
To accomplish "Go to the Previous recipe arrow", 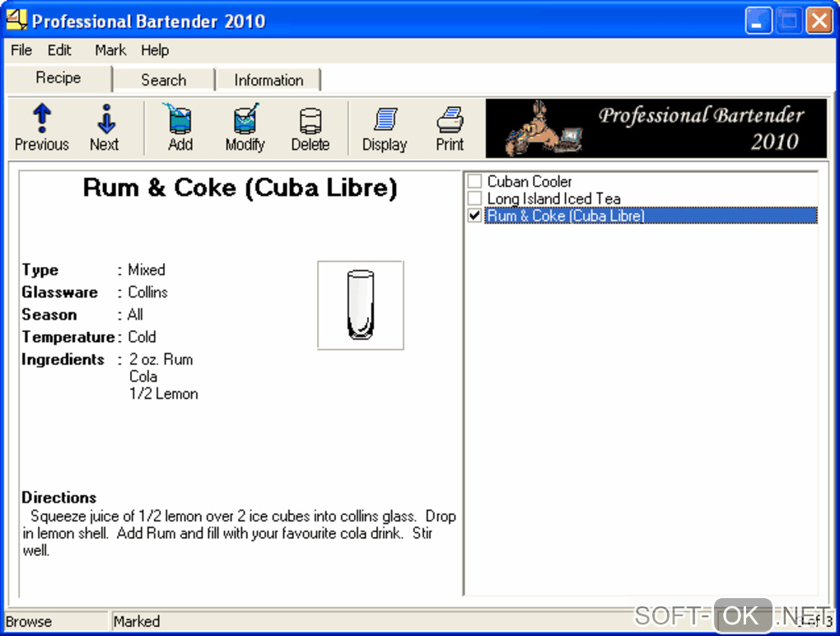I will coord(42,128).
